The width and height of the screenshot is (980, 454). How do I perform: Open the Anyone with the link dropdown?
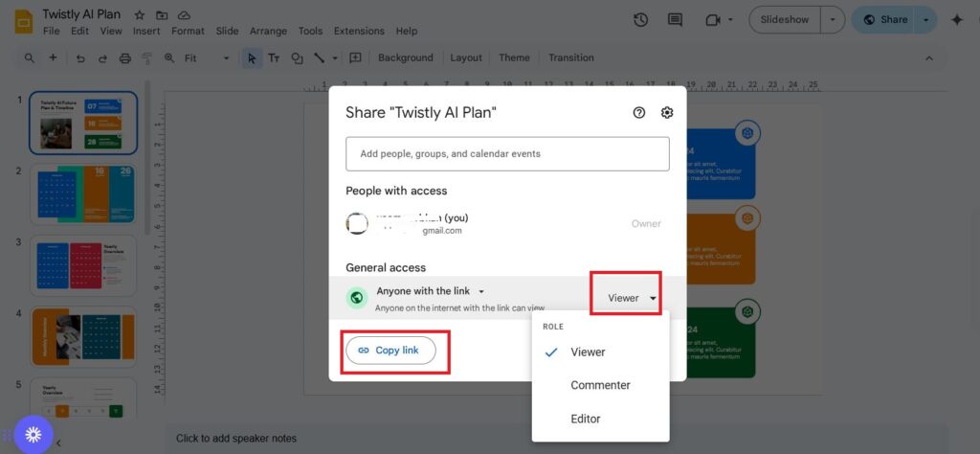click(431, 291)
